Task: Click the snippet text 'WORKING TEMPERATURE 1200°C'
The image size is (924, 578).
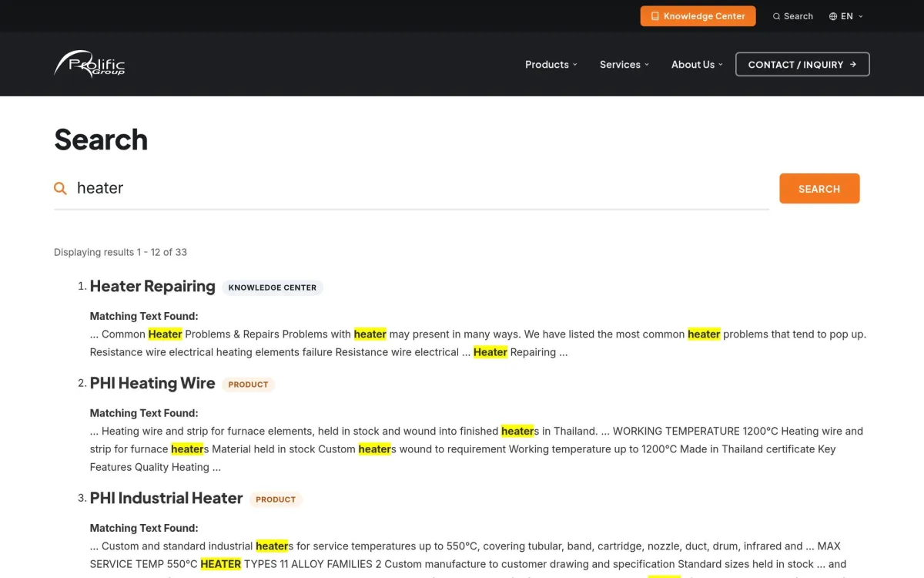Action: click(x=695, y=432)
